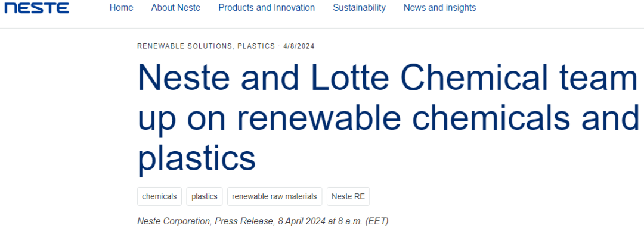Open the renewable raw materials tag
The height and width of the screenshot is (231, 644).
tap(274, 196)
